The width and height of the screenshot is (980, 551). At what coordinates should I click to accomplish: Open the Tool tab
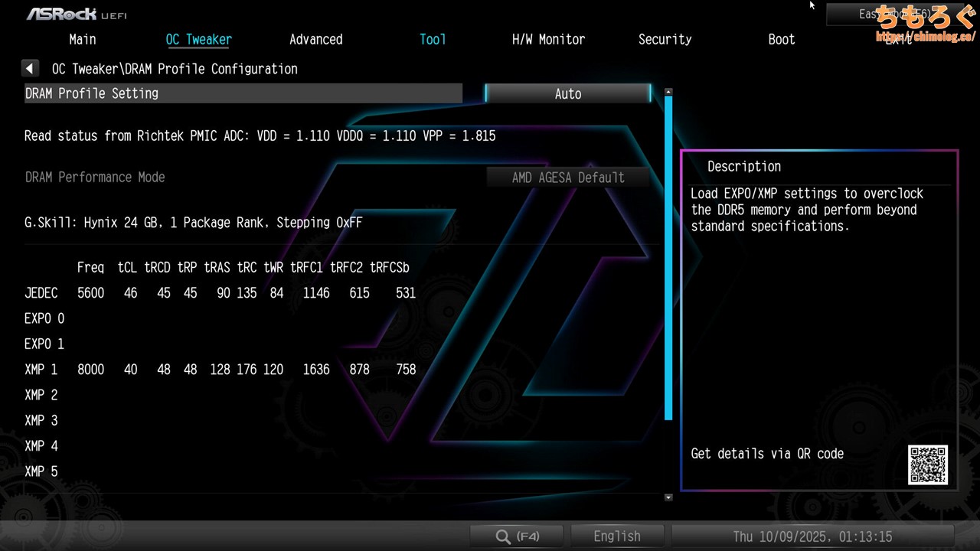tap(433, 40)
